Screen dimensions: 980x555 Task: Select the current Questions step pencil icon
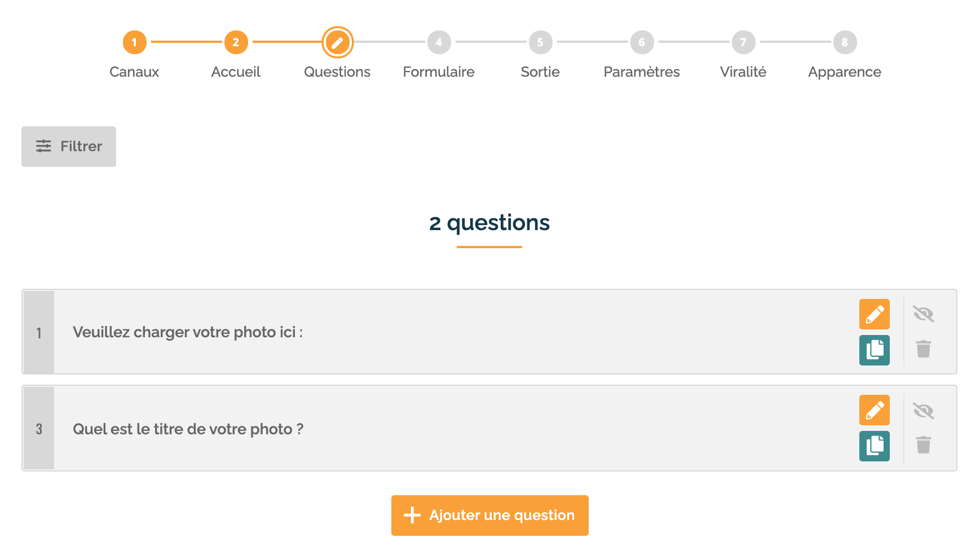(337, 42)
